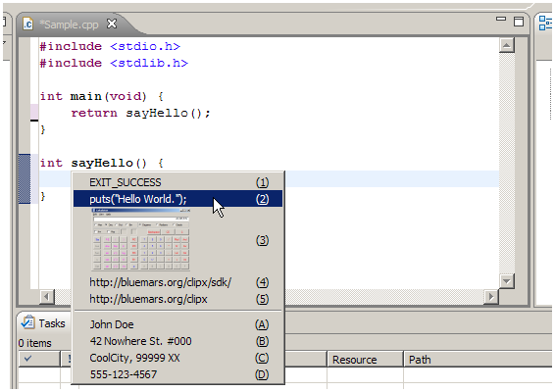The height and width of the screenshot is (392, 555).
Task: Click the completed checkmark column header
Action: click(39, 359)
